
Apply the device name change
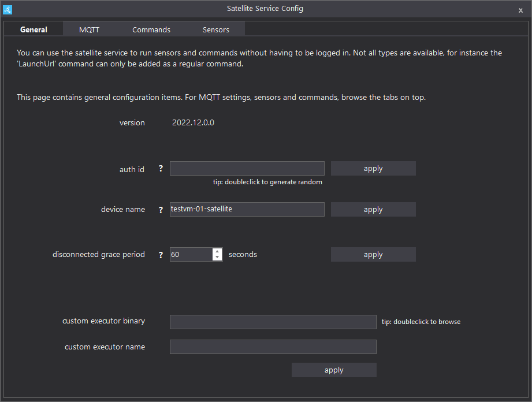373,210
